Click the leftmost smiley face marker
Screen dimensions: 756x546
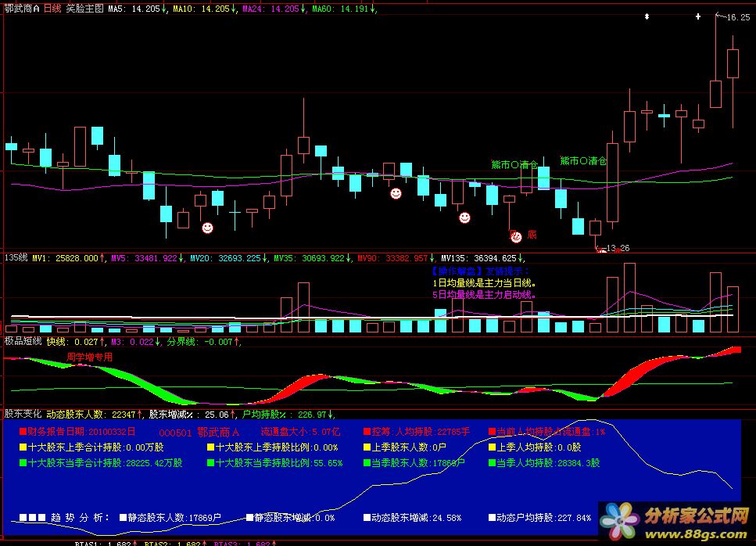tap(207, 228)
